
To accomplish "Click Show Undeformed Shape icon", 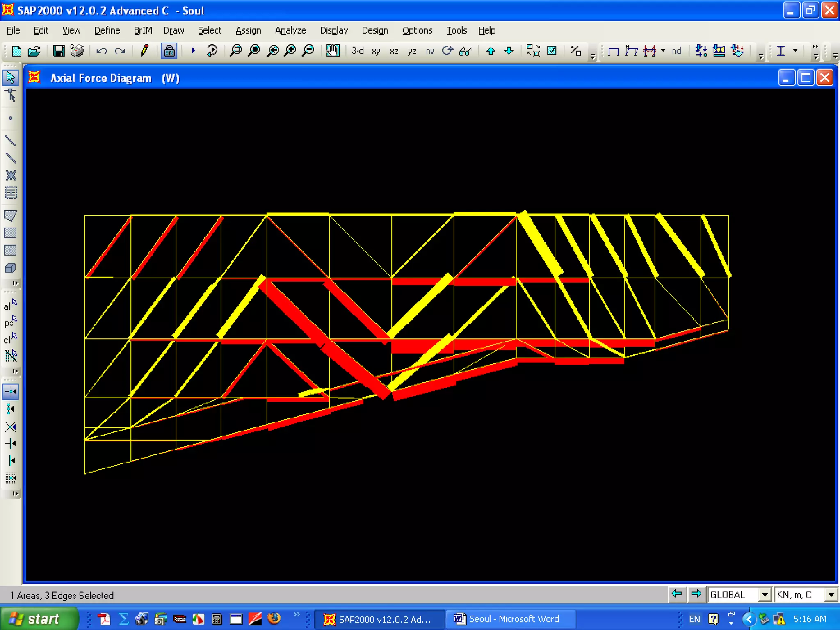I will (613, 51).
